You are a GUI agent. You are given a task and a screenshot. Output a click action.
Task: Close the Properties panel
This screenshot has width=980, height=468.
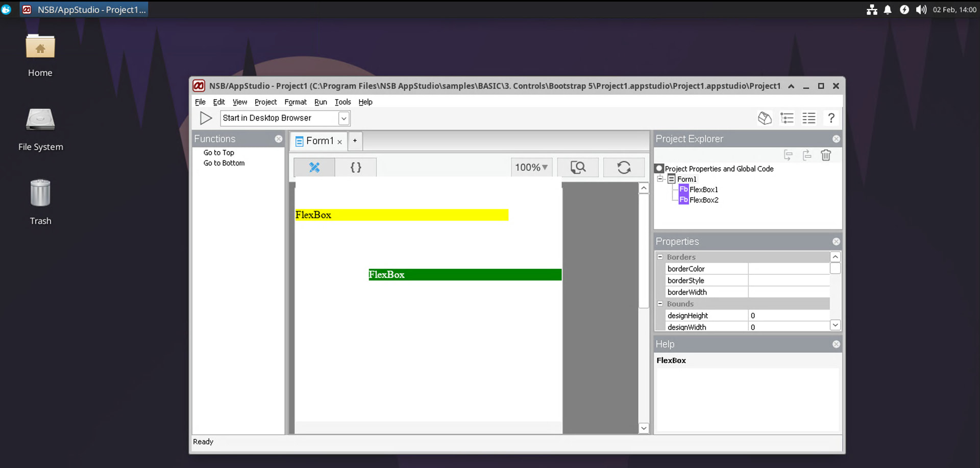(836, 242)
